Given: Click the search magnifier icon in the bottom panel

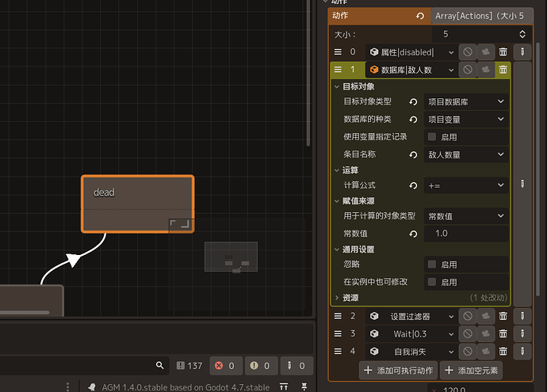Looking at the screenshot, I should (160, 365).
